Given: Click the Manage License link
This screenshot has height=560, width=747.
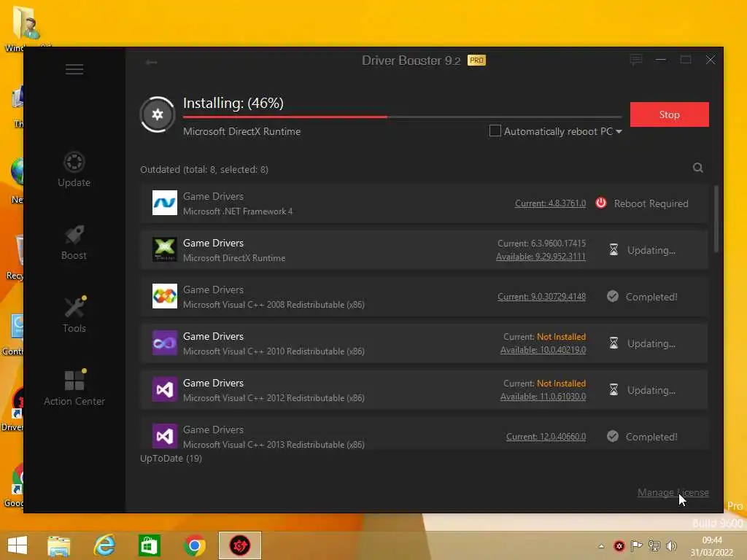Looking at the screenshot, I should (673, 493).
